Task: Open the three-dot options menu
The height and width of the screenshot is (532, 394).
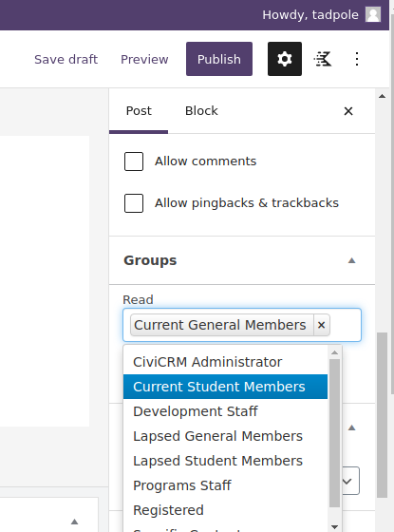Action: (x=357, y=59)
